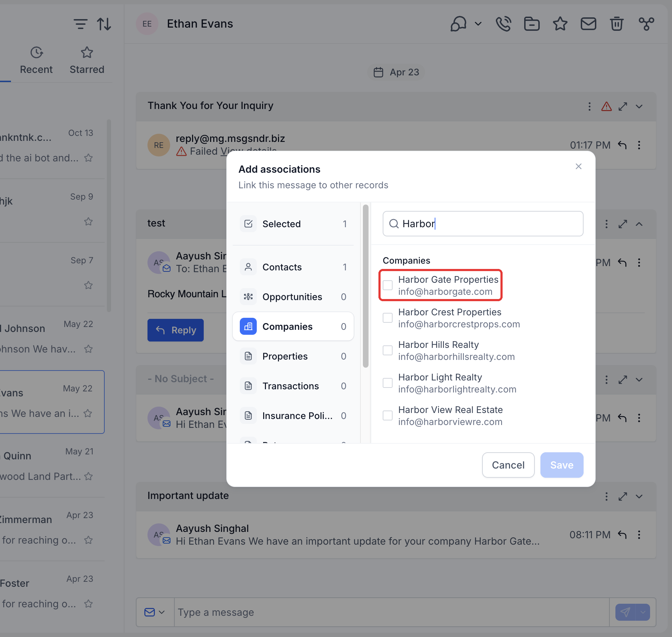Switch to the Starred tab

(87, 61)
